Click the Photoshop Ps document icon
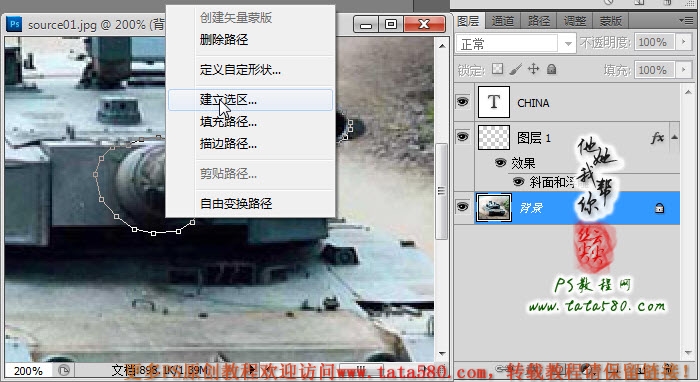The width and height of the screenshot is (700, 382). [14, 24]
